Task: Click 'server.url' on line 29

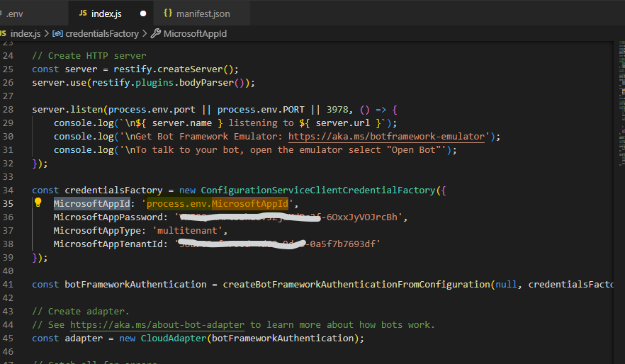Action: pyautogui.click(x=343, y=123)
